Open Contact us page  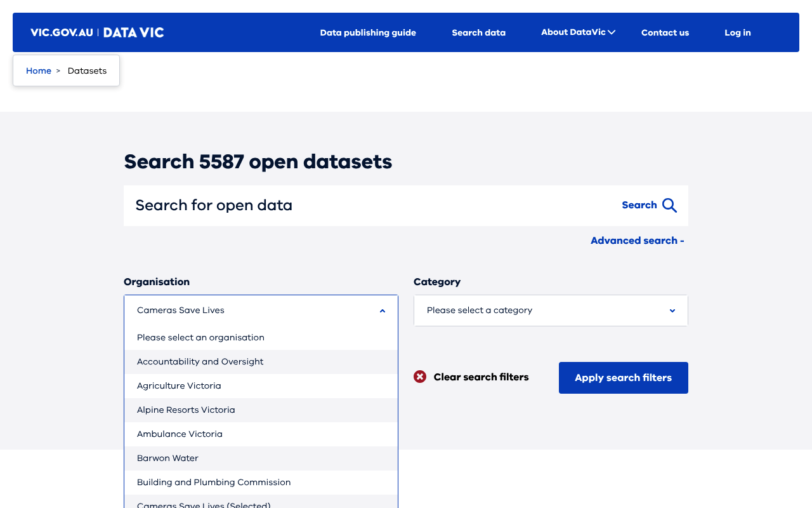click(665, 32)
